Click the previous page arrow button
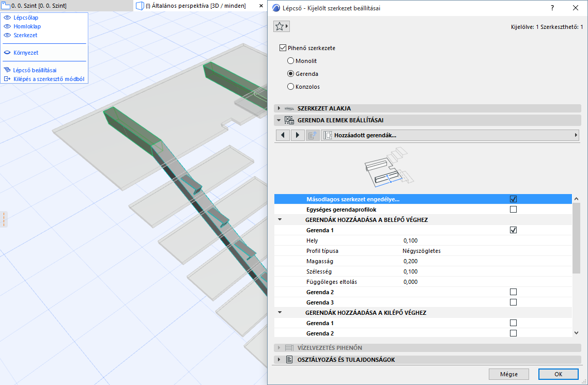588x385 pixels. coord(283,135)
